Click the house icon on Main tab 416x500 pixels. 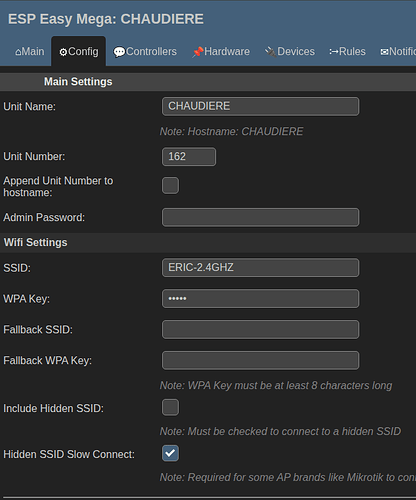coord(18,52)
